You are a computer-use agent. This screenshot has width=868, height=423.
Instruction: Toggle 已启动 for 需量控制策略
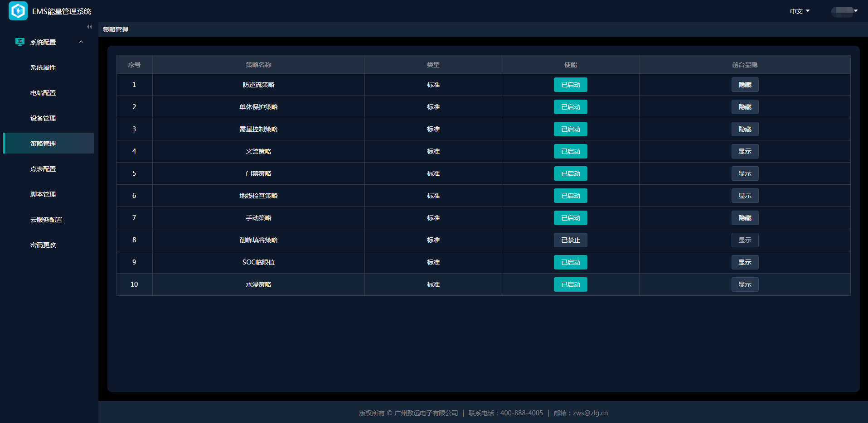pos(571,129)
